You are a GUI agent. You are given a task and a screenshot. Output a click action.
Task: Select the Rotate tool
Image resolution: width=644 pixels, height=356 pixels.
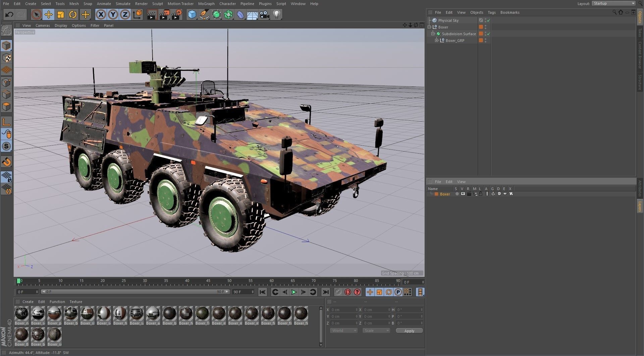(x=73, y=14)
